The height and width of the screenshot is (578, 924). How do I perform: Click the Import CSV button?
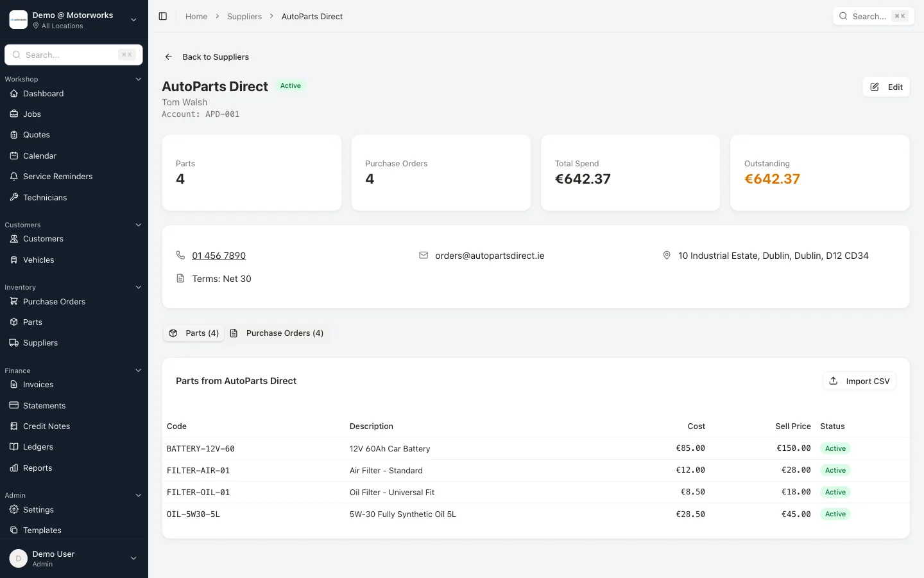pyautogui.click(x=859, y=381)
